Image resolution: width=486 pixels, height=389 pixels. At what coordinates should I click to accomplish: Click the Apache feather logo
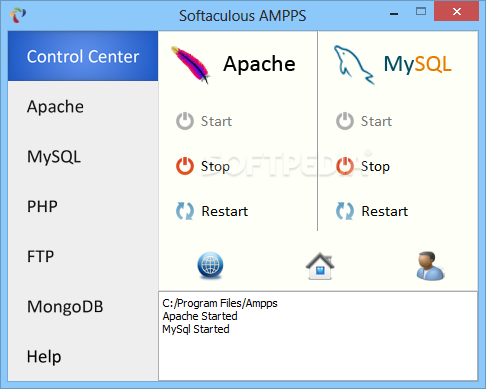[190, 65]
